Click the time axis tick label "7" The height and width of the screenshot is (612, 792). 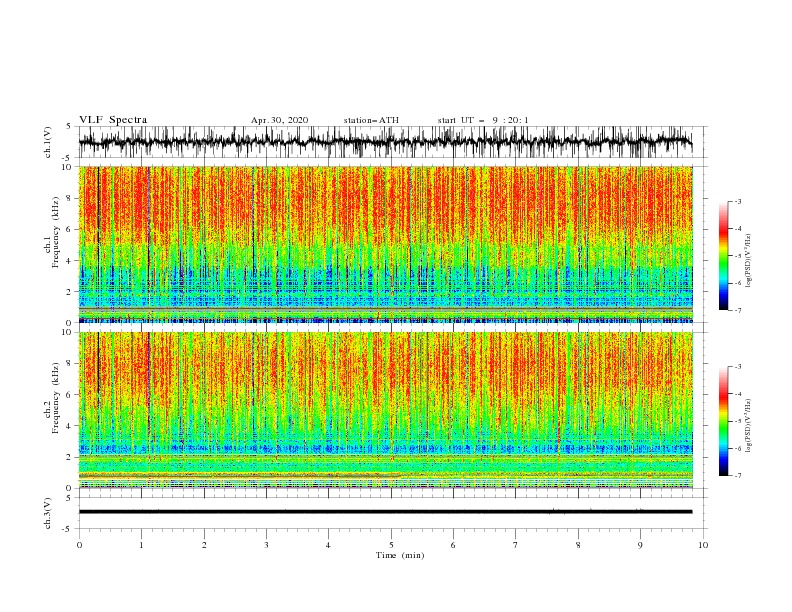coord(516,545)
